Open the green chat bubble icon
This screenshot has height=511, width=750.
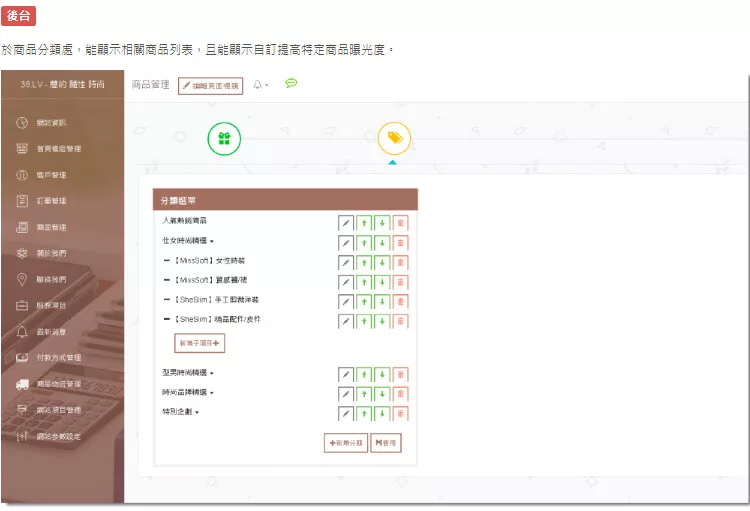[x=291, y=84]
